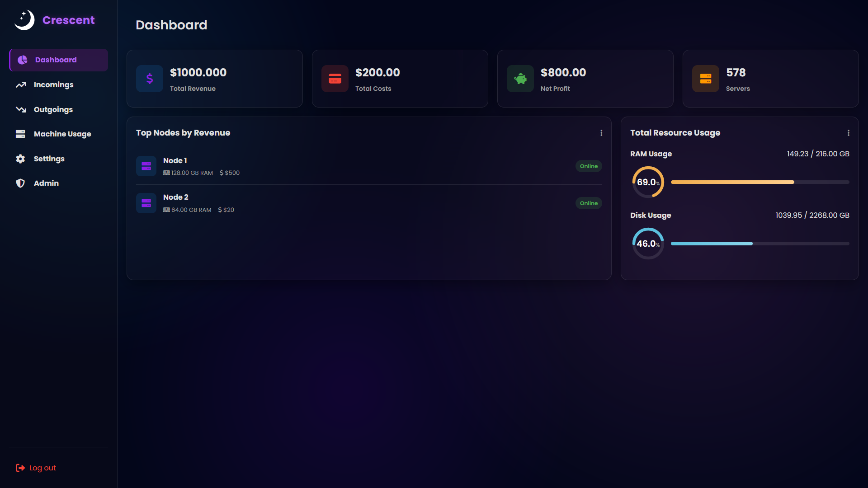Click the Online status badge for Node 1

[x=589, y=166]
